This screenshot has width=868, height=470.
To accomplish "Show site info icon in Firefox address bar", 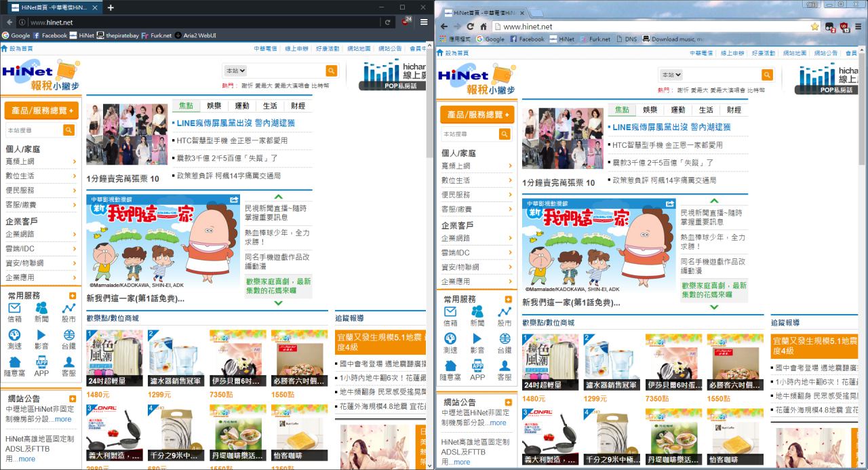I will (22, 22).
